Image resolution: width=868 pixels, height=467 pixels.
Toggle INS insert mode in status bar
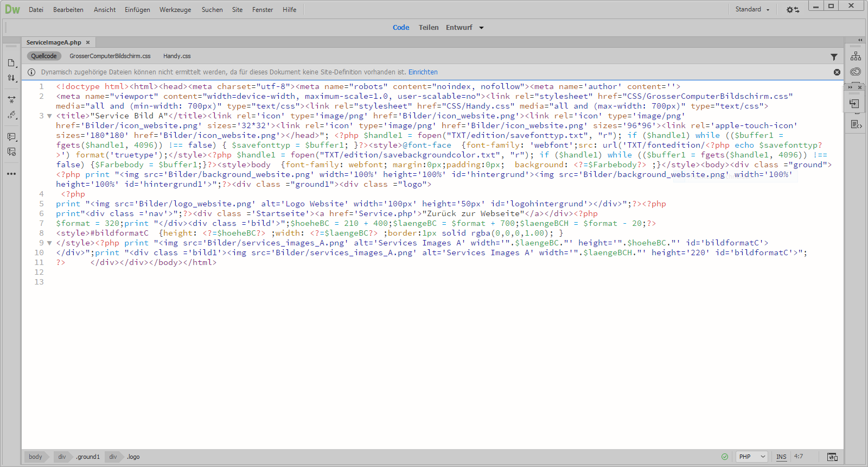(x=781, y=457)
